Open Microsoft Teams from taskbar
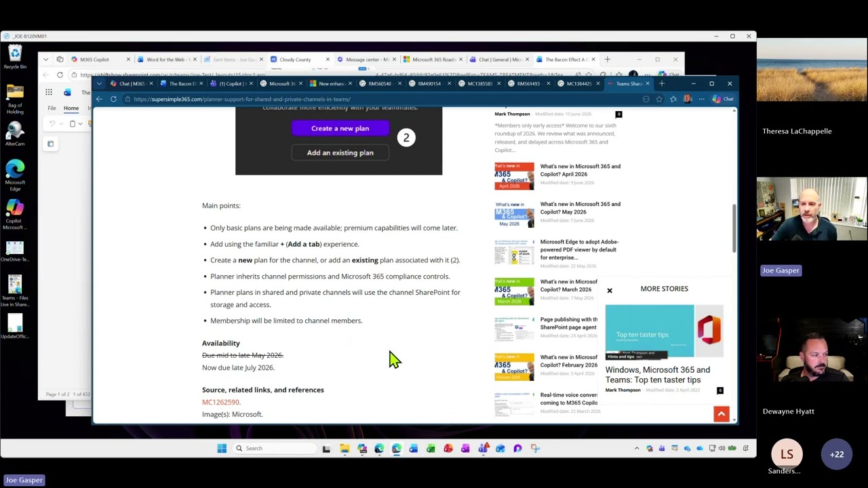This screenshot has width=868, height=488. [x=483, y=448]
